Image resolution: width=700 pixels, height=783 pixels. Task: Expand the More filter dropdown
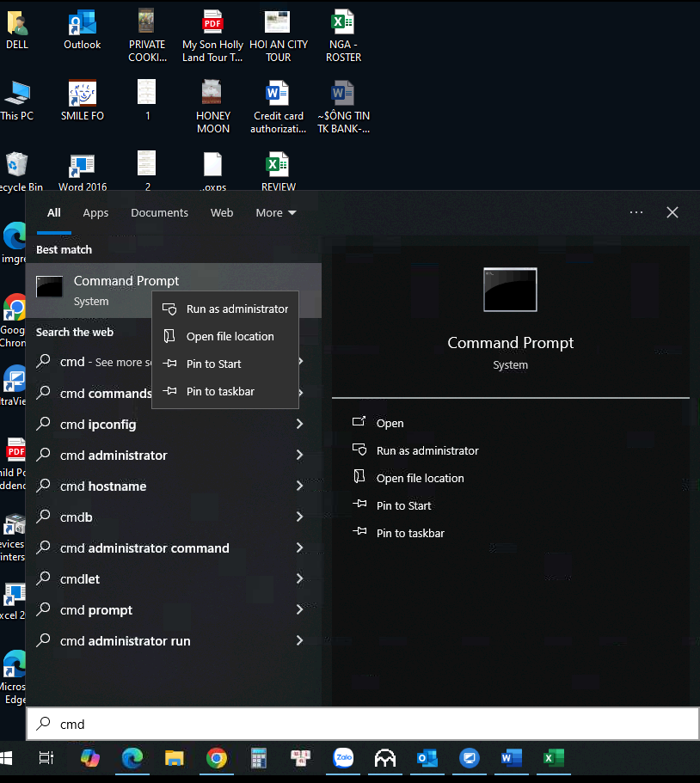(x=275, y=213)
